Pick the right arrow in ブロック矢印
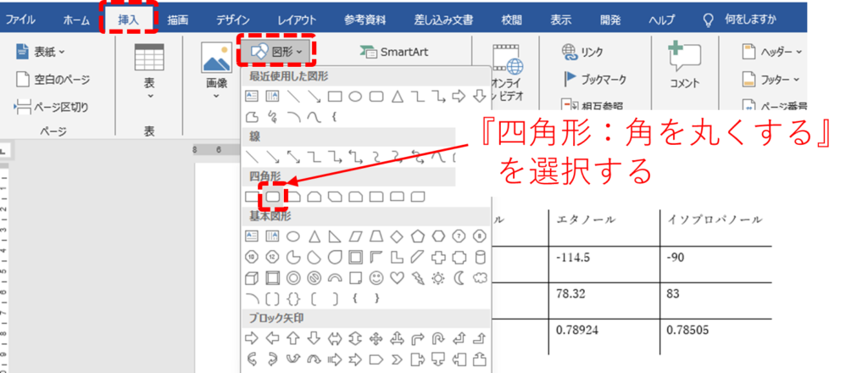 click(x=252, y=338)
